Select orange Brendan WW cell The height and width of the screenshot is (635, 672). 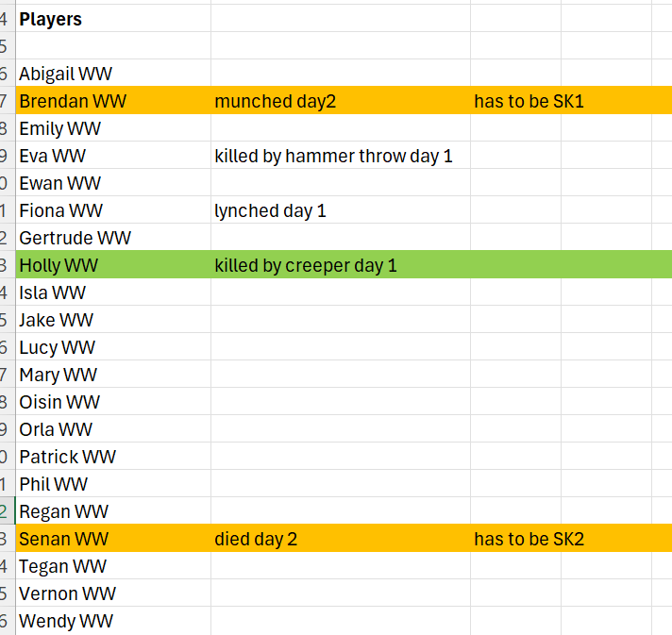[73, 101]
